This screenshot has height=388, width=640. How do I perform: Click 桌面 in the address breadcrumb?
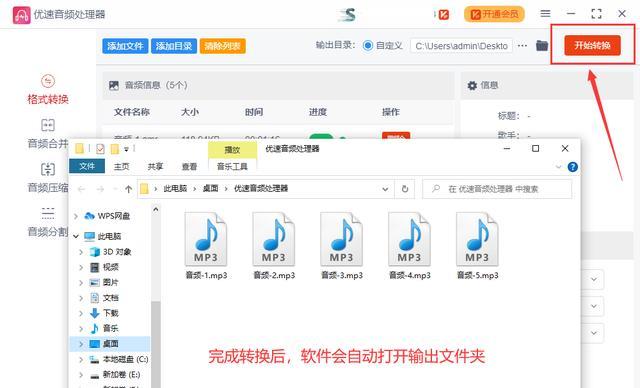(x=210, y=188)
